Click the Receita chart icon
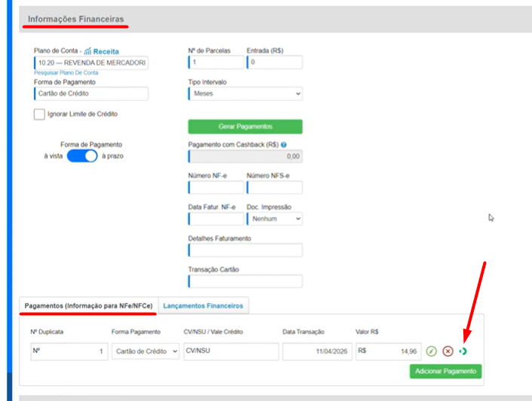The image size is (532, 401). click(88, 51)
